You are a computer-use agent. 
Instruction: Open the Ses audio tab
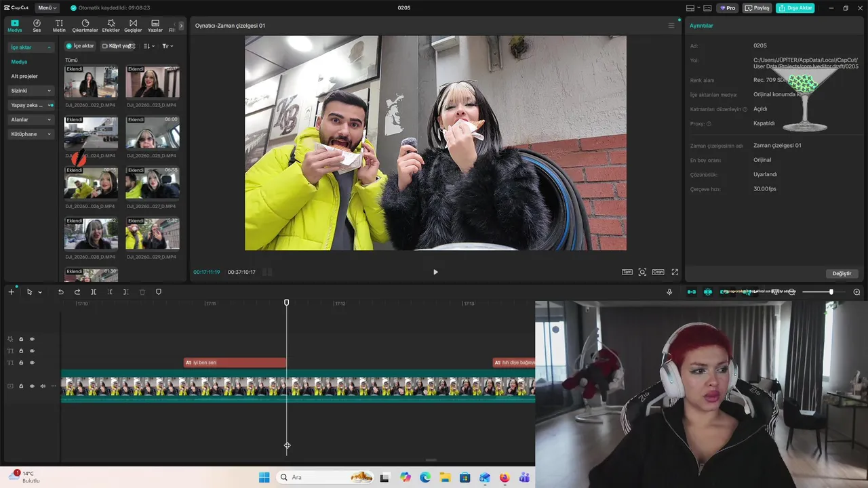click(x=37, y=26)
